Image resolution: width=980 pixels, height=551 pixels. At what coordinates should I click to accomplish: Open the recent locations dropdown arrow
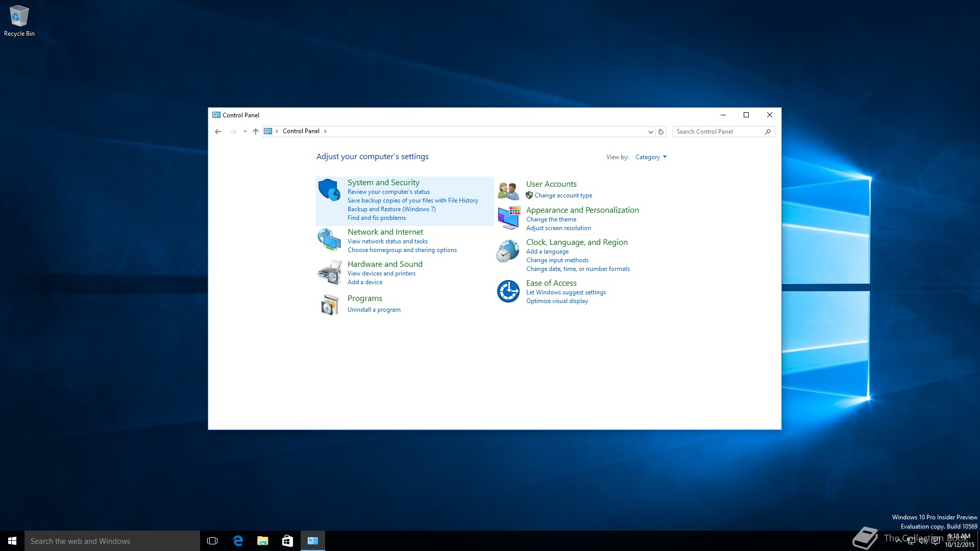pos(245,132)
